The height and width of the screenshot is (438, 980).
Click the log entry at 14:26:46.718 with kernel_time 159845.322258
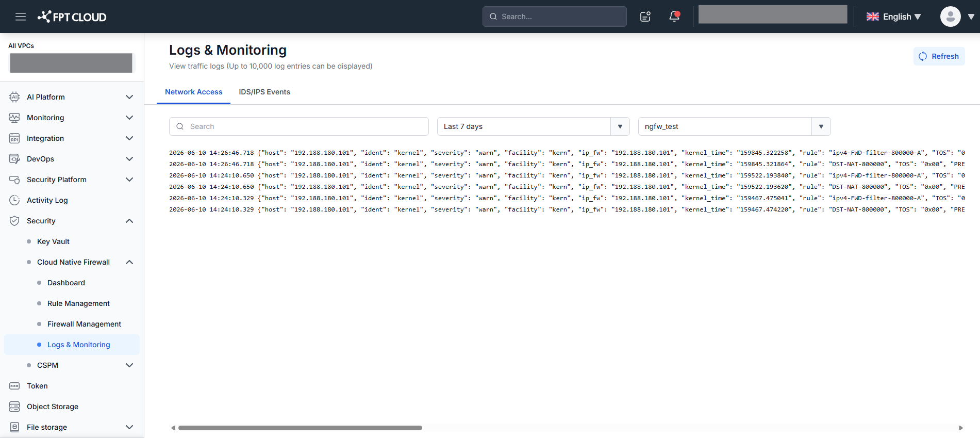567,153
